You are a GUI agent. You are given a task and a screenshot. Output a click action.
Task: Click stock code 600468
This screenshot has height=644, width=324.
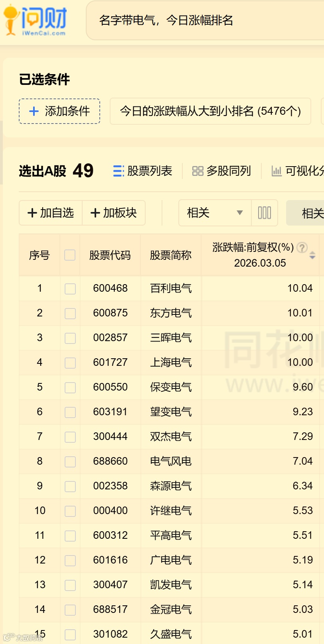click(x=111, y=288)
